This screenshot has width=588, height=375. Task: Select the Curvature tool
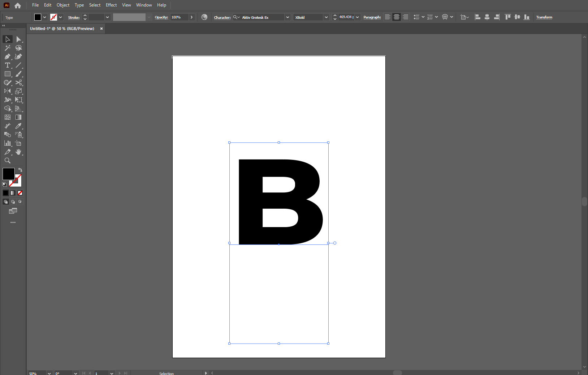19,56
